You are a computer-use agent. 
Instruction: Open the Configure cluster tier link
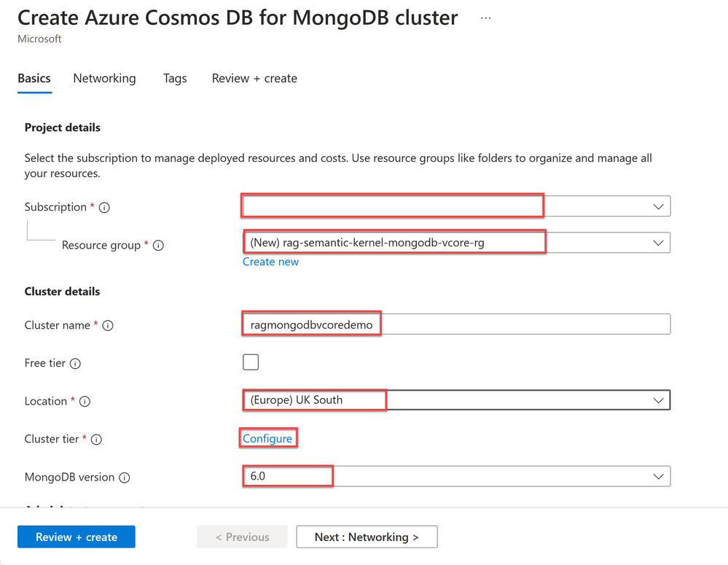(x=267, y=439)
